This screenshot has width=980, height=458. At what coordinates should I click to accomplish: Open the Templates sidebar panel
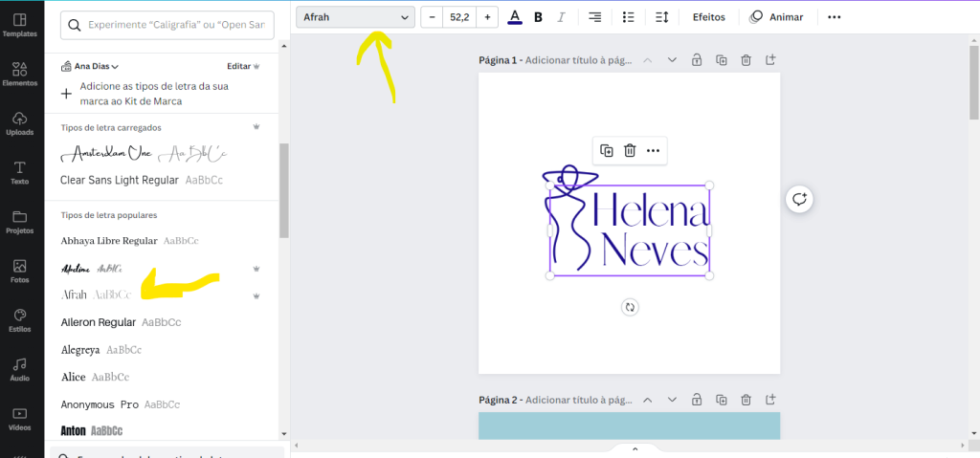click(x=20, y=25)
